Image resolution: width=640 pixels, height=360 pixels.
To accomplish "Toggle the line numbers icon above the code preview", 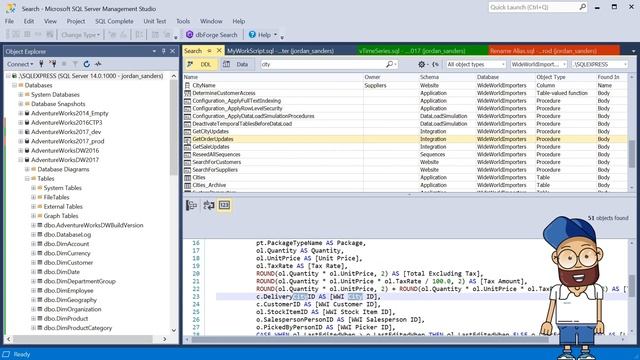I will click(224, 205).
